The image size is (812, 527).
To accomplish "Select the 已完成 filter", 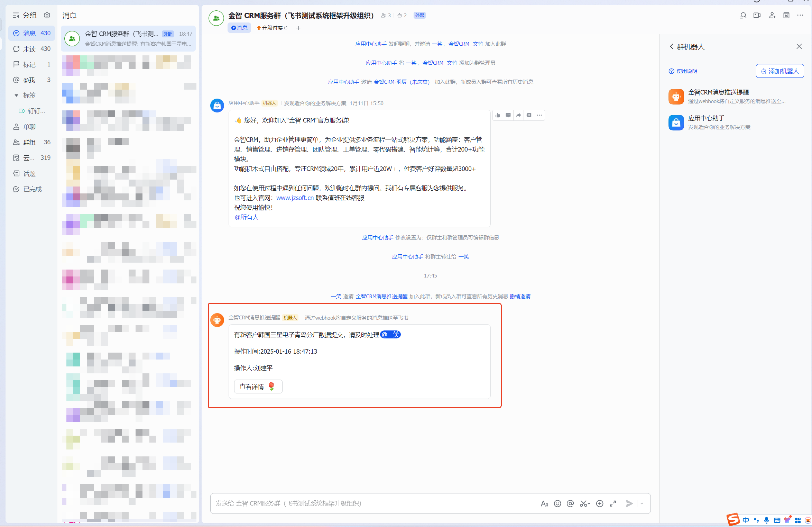I will click(31, 189).
